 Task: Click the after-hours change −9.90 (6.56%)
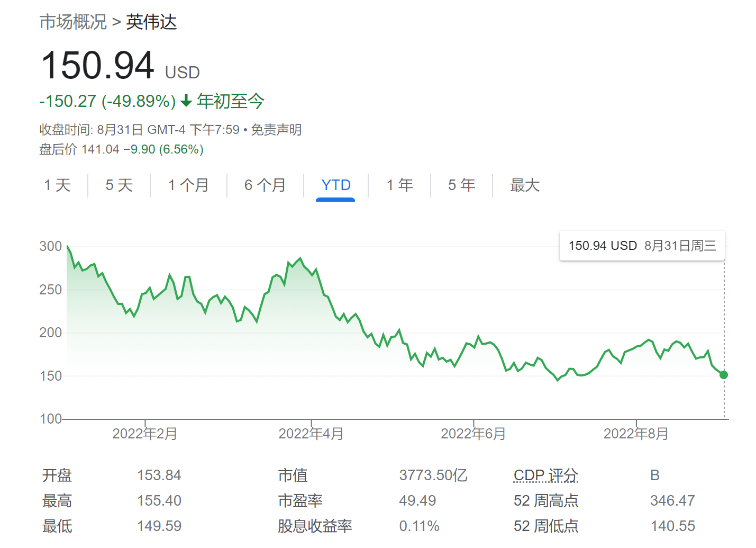pos(163,149)
